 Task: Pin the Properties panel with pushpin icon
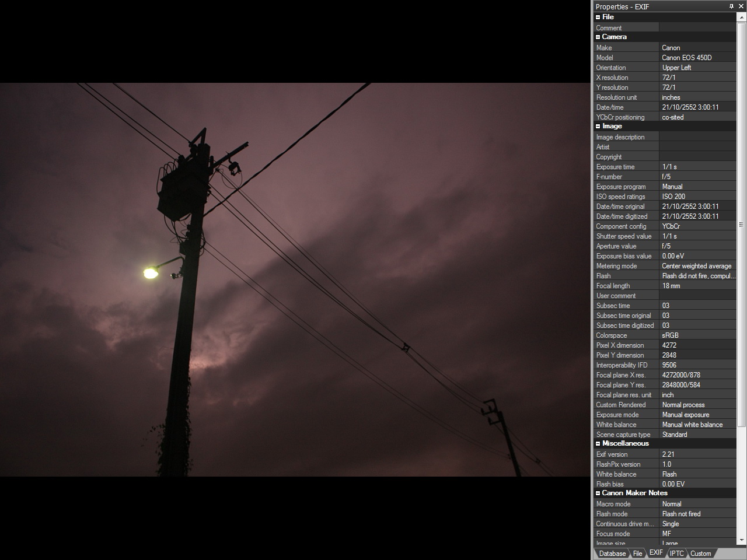click(x=731, y=6)
